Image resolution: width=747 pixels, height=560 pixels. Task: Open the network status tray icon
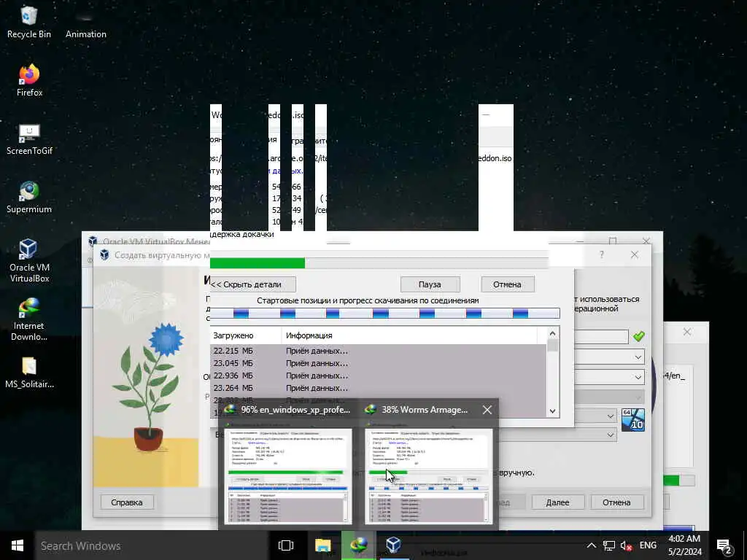[609, 545]
